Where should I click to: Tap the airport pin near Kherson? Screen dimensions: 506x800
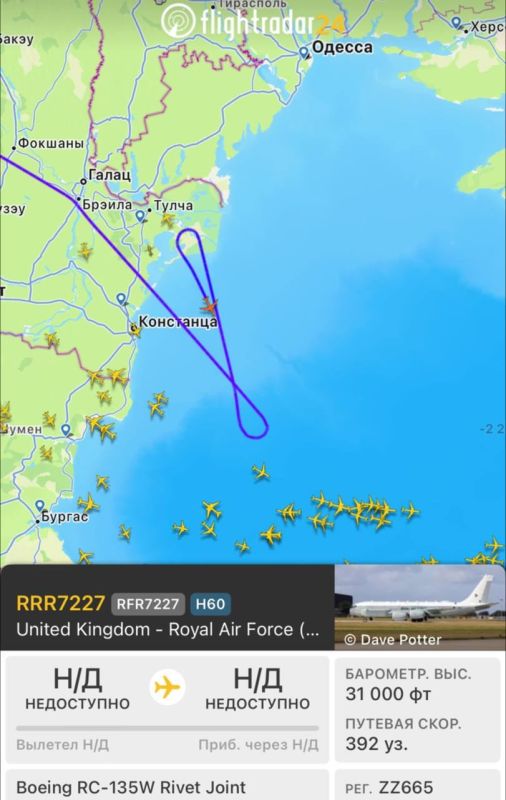[457, 22]
